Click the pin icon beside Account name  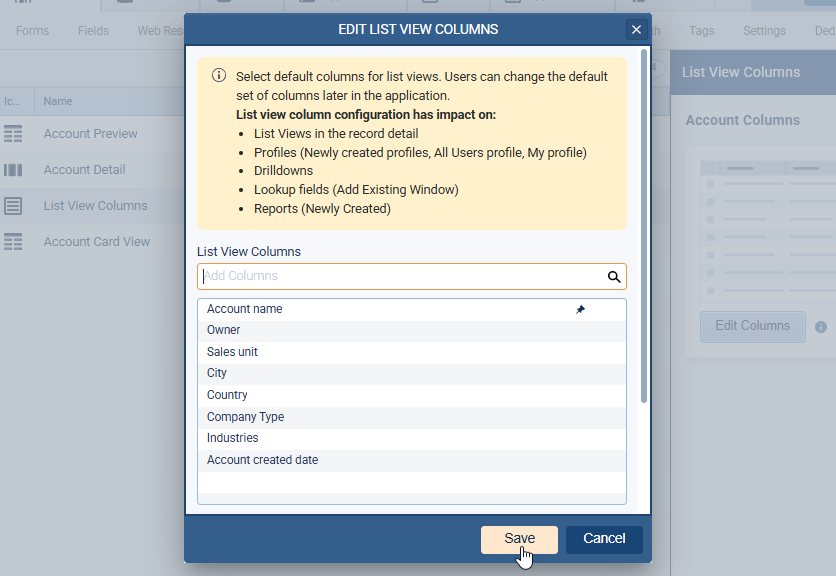581,310
